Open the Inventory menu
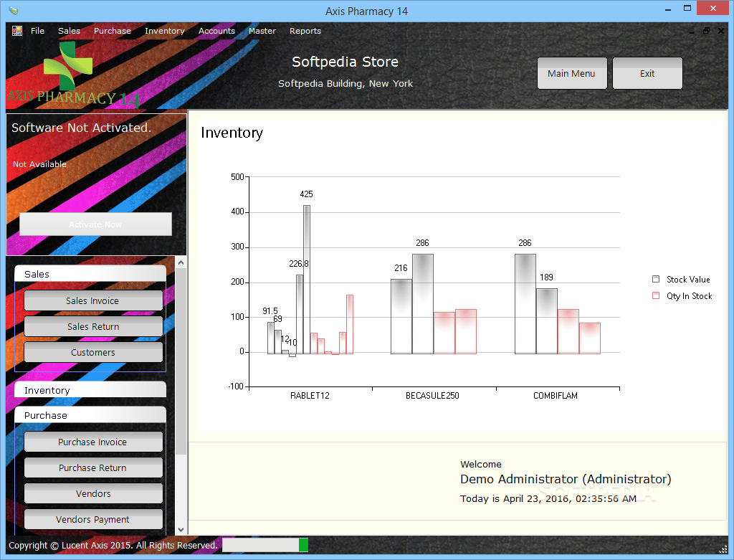This screenshot has height=560, width=734. click(165, 31)
